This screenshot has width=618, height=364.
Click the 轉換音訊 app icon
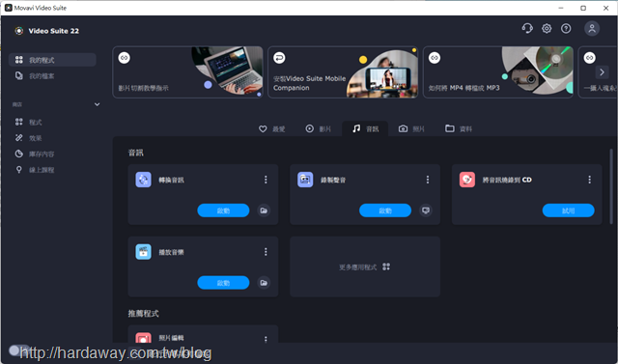click(x=144, y=180)
